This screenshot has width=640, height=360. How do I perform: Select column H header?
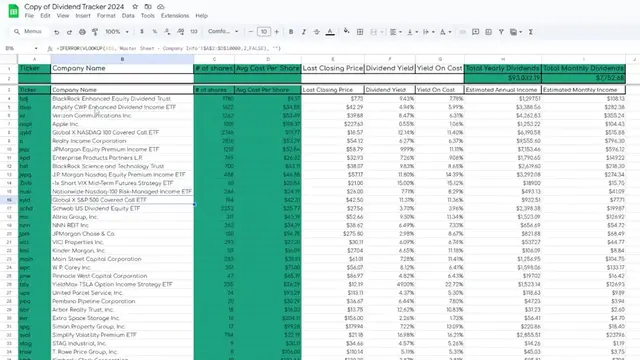(503, 59)
